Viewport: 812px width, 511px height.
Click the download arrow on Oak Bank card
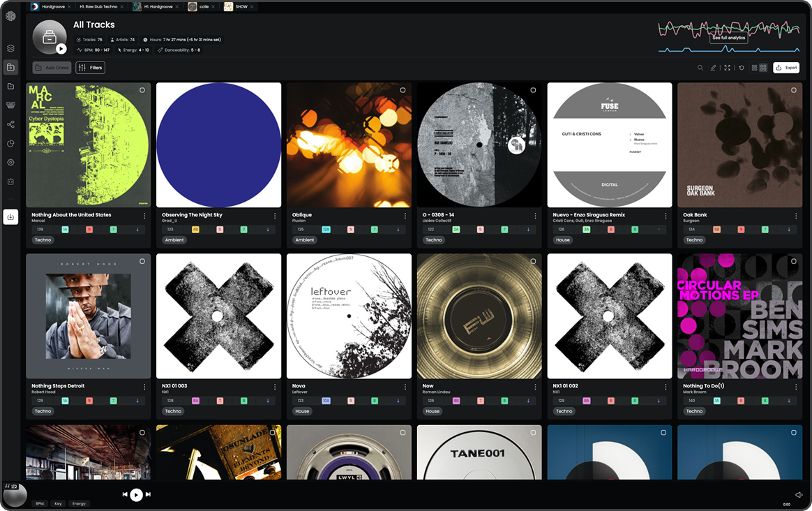[x=789, y=230]
